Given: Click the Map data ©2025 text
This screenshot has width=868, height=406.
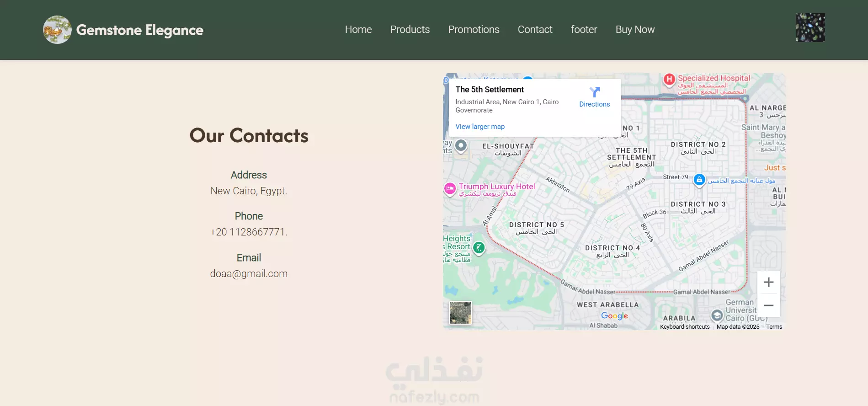Looking at the screenshot, I should pyautogui.click(x=738, y=327).
